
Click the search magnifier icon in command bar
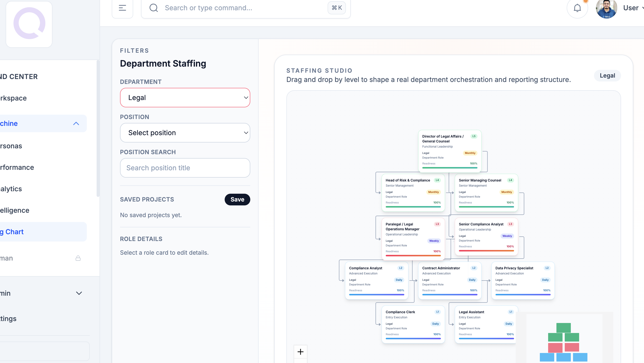pos(153,8)
